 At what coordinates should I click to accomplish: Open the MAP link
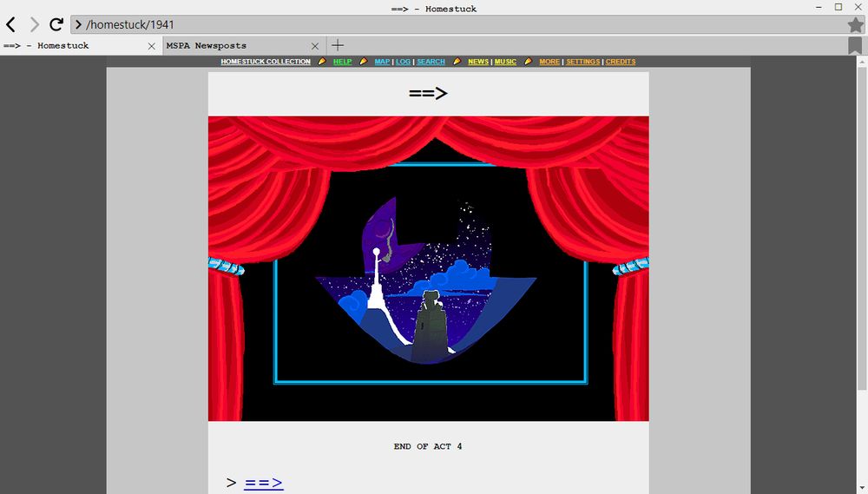point(382,62)
